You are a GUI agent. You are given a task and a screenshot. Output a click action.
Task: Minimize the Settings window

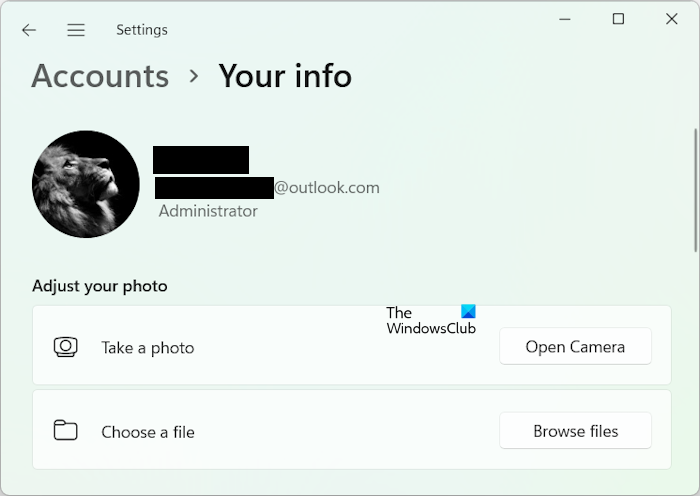pyautogui.click(x=571, y=19)
